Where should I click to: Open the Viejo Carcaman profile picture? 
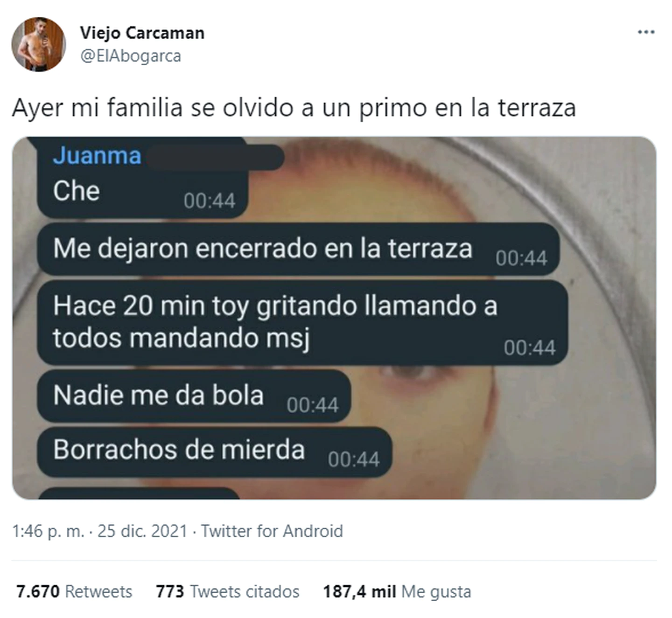[39, 44]
